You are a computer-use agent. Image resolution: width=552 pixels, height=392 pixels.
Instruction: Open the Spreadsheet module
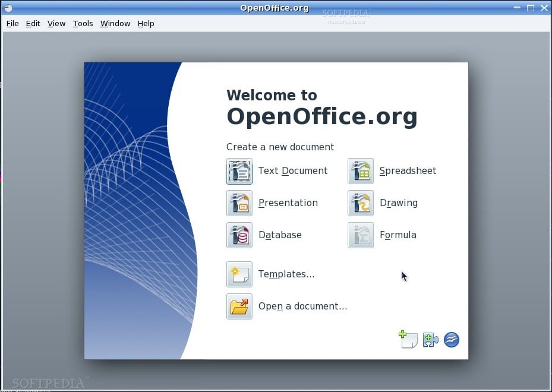(360, 171)
